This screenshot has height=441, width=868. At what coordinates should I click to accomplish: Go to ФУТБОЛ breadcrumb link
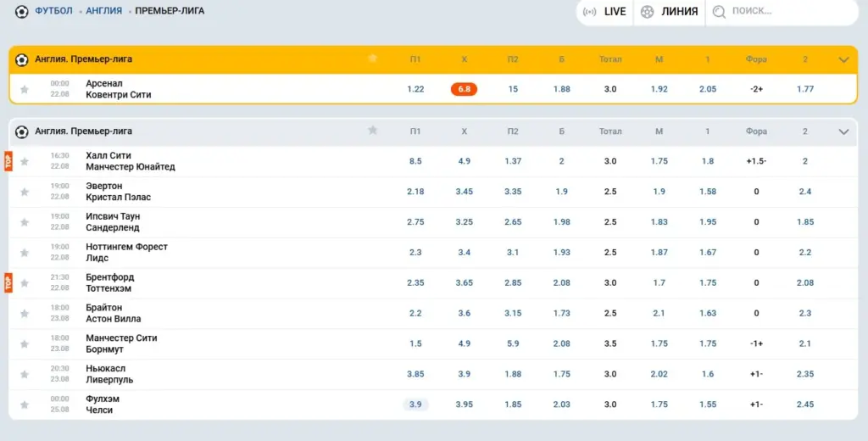point(53,10)
